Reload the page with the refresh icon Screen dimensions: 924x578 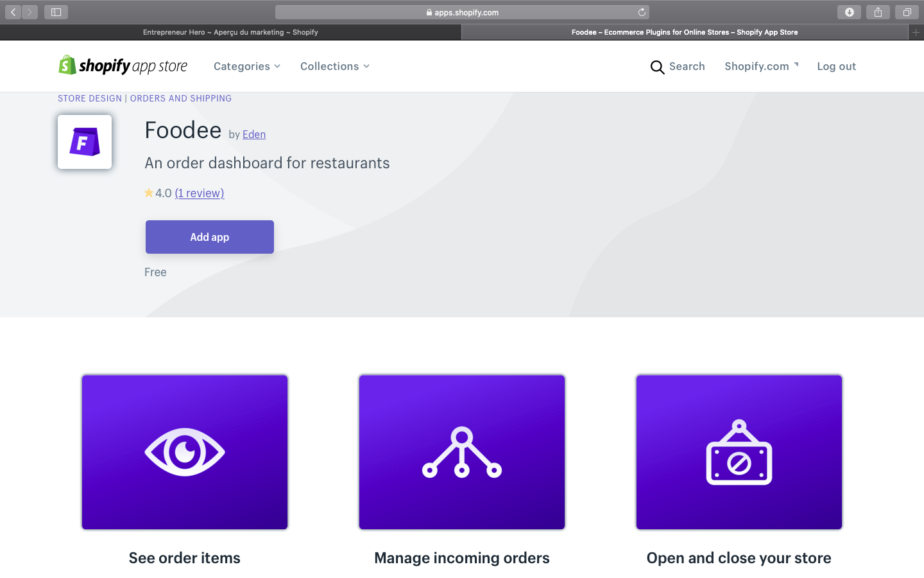tap(642, 12)
